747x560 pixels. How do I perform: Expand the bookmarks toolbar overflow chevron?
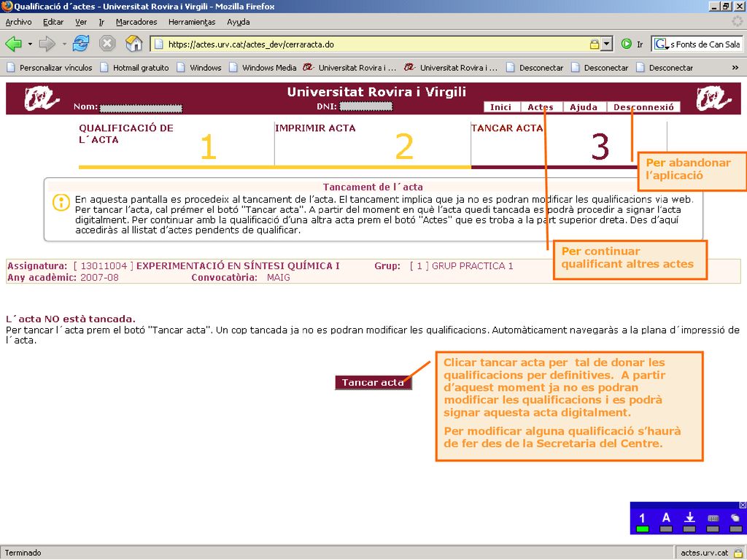pos(735,68)
